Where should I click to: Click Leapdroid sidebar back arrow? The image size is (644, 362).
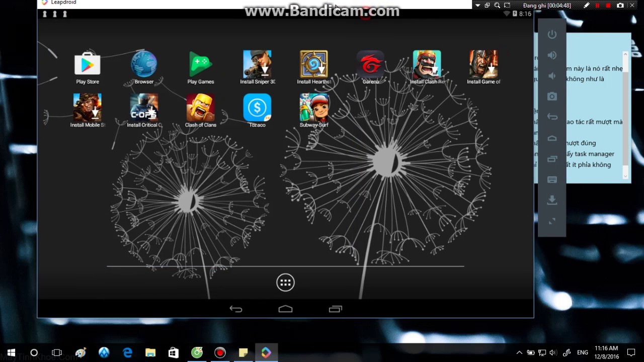(552, 117)
